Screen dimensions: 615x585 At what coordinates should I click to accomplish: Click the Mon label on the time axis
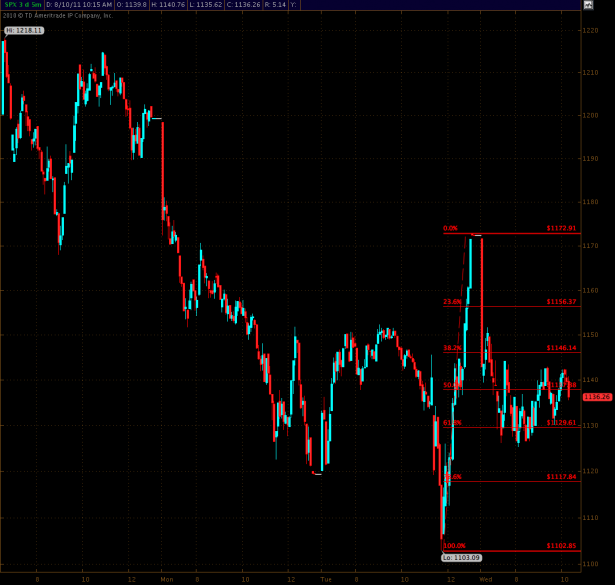pos(167,579)
